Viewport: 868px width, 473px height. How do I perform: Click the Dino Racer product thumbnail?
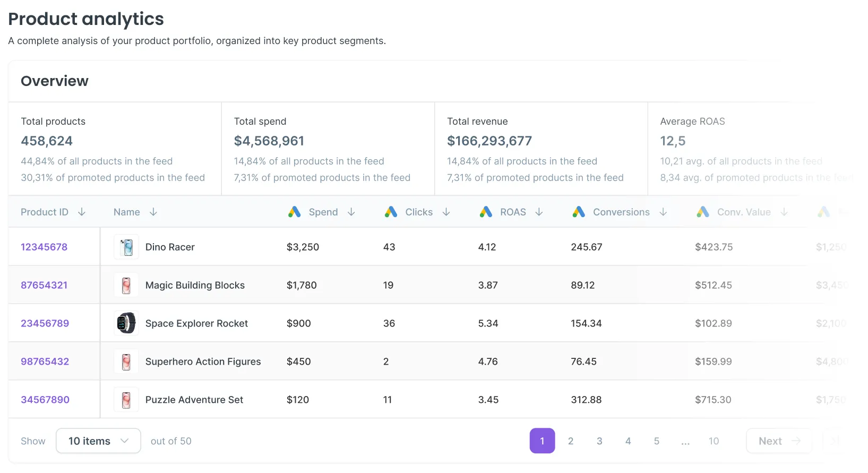126,247
